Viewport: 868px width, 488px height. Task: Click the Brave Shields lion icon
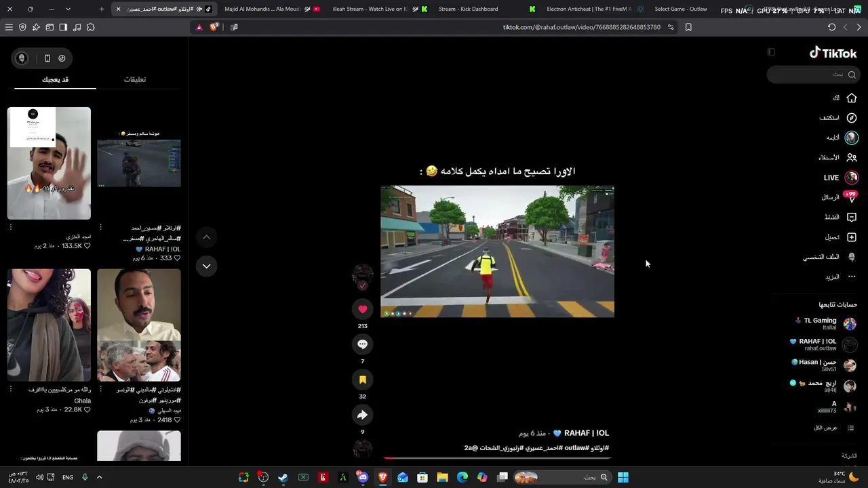pos(214,27)
